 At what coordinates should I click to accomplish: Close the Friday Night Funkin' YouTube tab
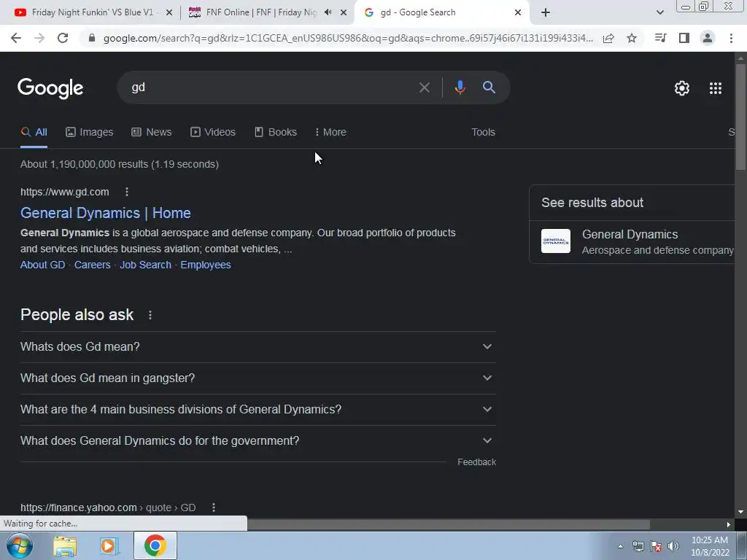(x=169, y=13)
